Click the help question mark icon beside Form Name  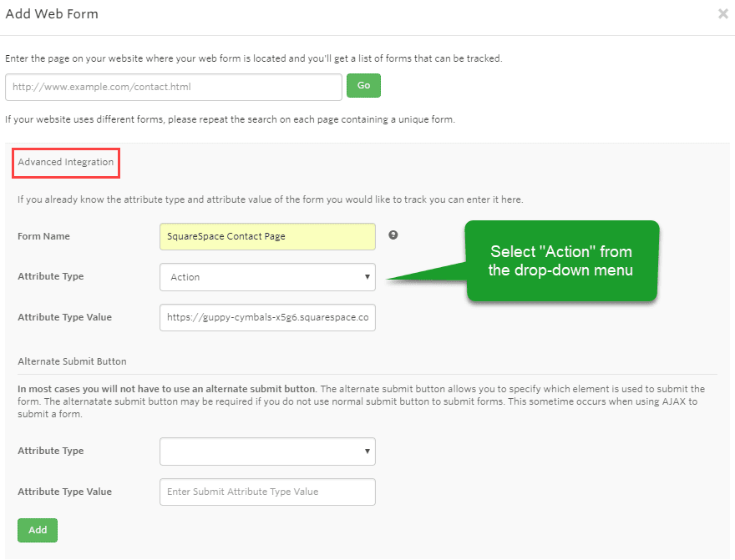[393, 235]
